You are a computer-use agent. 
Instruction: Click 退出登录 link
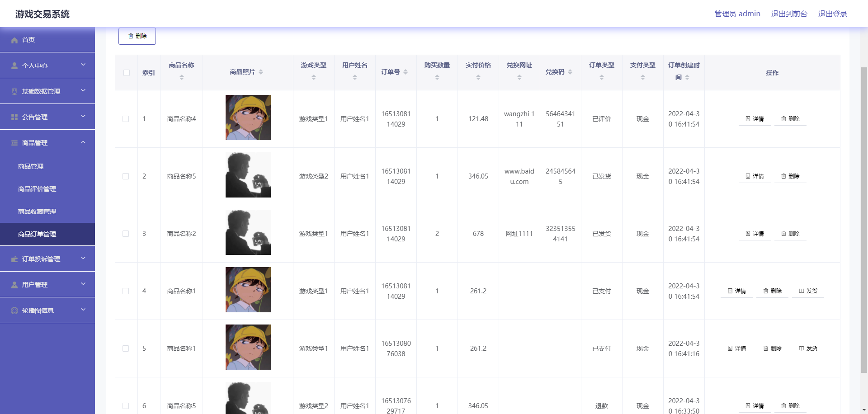pos(833,14)
